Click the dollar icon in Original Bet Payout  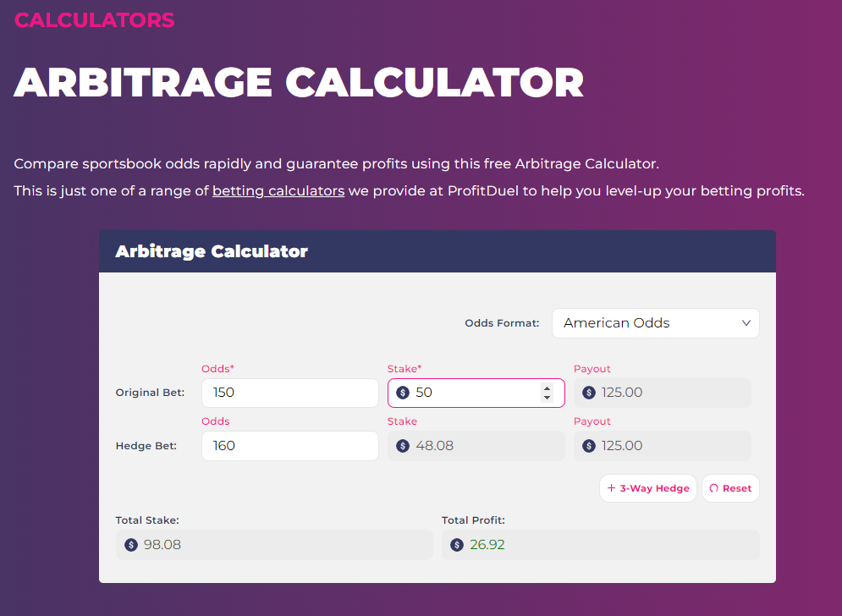[x=588, y=392]
